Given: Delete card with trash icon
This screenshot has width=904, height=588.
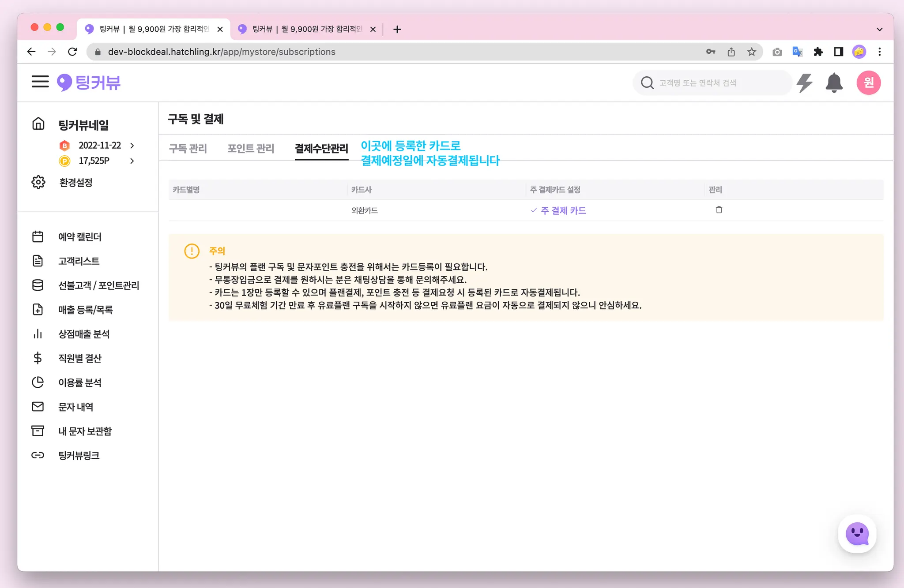Looking at the screenshot, I should [x=719, y=210].
